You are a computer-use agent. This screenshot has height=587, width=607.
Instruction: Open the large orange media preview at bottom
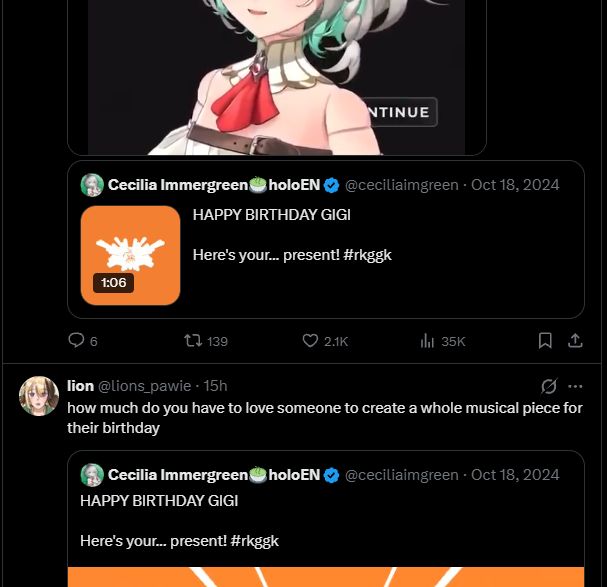click(x=326, y=577)
